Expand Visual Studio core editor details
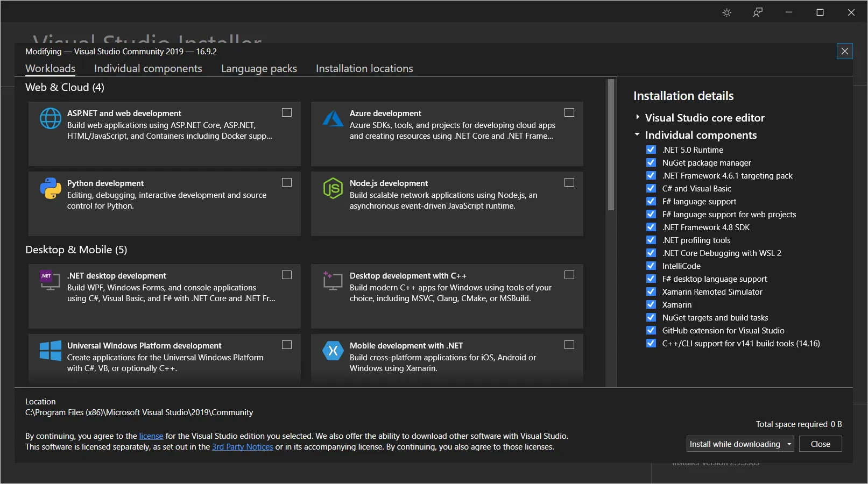This screenshot has height=484, width=868. click(638, 117)
